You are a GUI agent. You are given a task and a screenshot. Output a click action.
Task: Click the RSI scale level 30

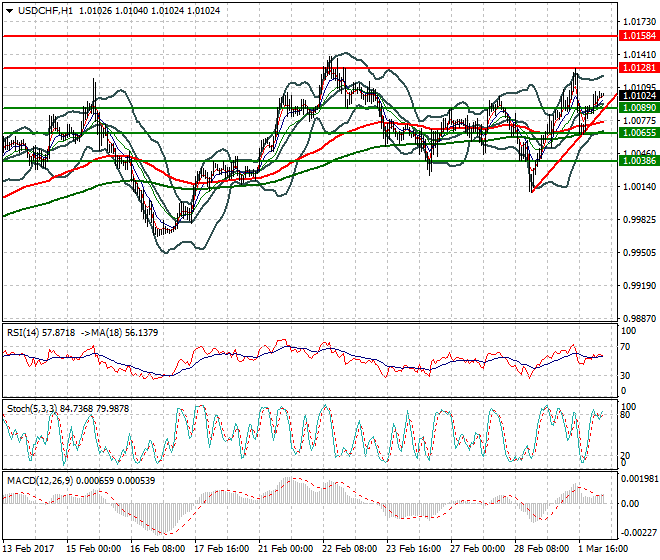point(626,376)
